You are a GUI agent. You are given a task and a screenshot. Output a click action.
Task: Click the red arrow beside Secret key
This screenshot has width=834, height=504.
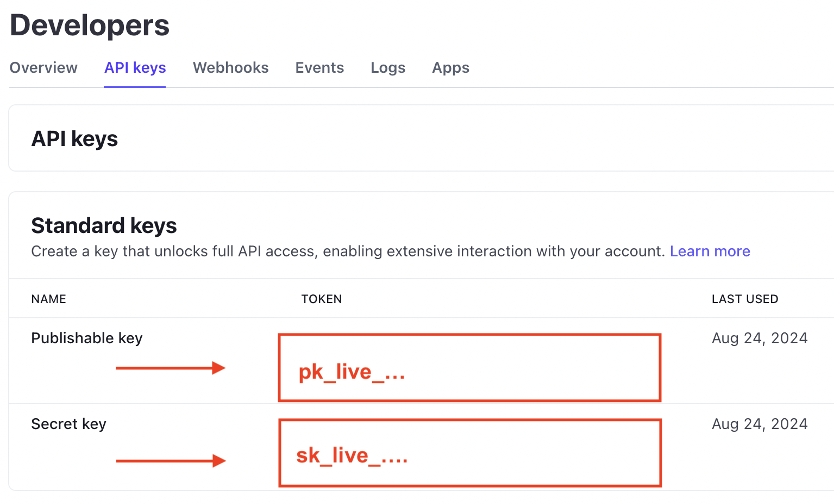171,461
